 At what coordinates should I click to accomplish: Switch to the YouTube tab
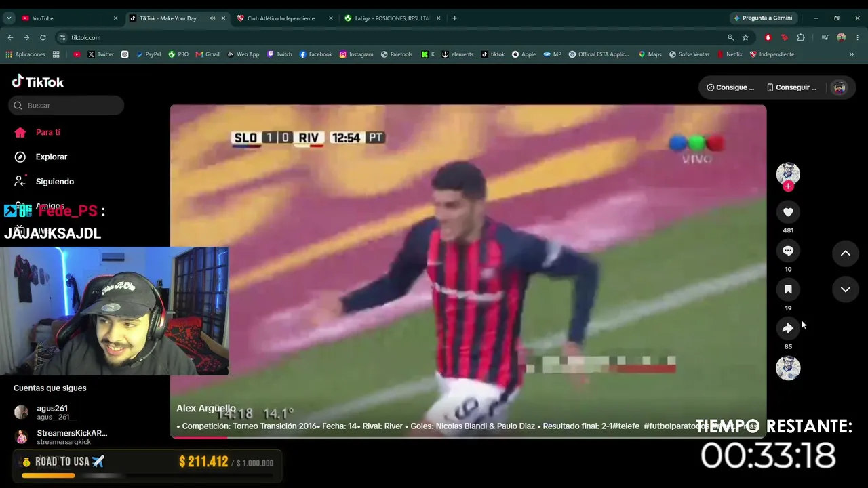[66, 18]
